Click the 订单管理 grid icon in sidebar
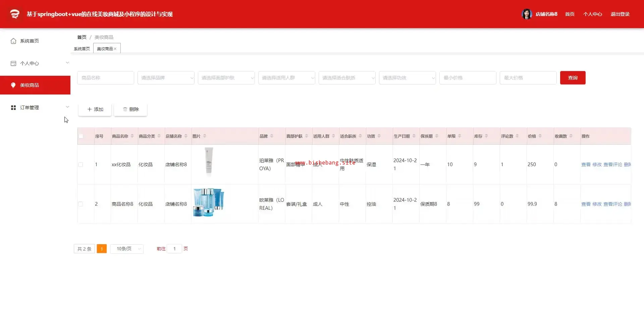 (x=13, y=108)
